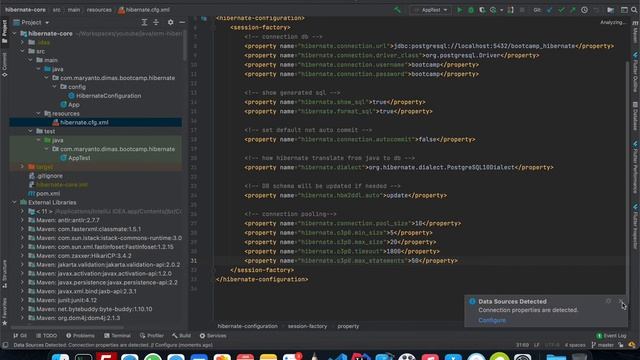Viewport: 640px width, 360px height.
Task: Open the Problems tool window tab
Action: coord(80,336)
